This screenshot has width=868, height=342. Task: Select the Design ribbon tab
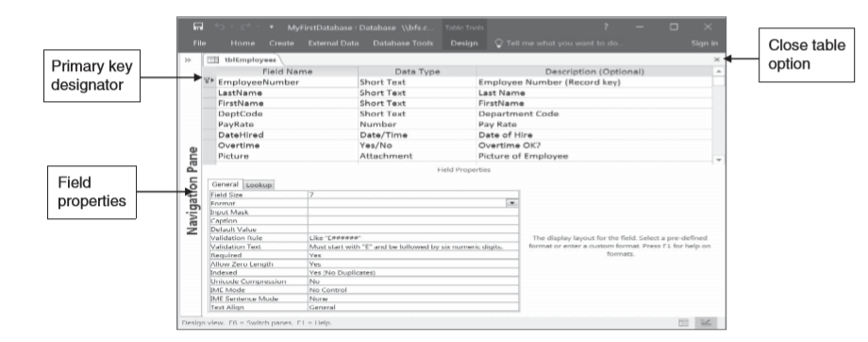tap(464, 43)
